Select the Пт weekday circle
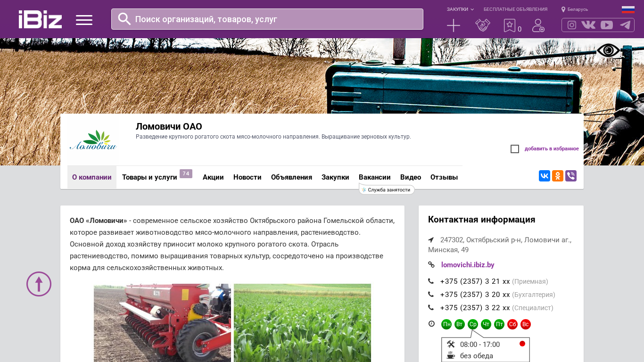This screenshot has height=362, width=644. (499, 324)
